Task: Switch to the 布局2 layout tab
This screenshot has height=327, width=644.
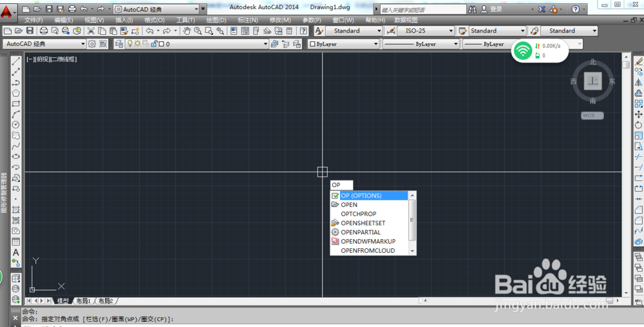Action: (106, 301)
